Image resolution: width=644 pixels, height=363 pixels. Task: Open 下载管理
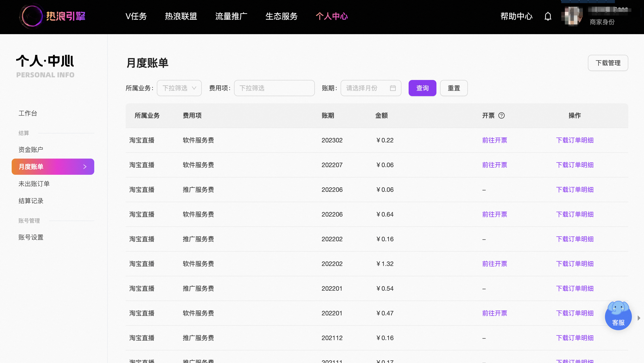608,63
